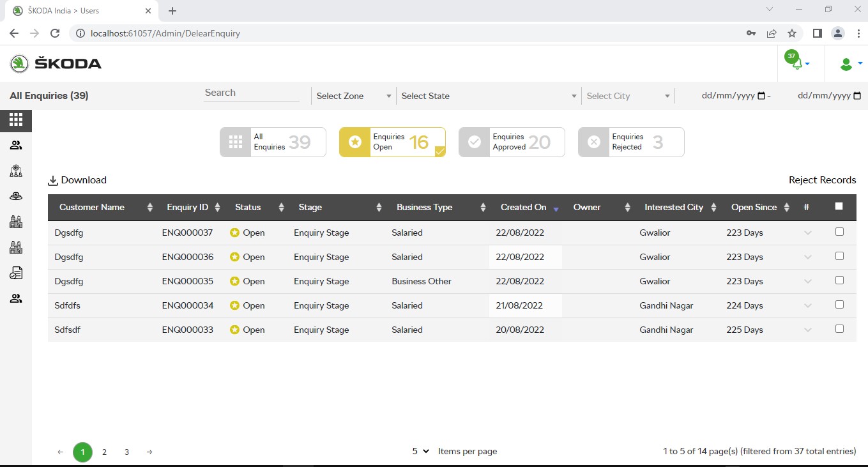The height and width of the screenshot is (467, 868).
Task: Reload the browser page
Action: (55, 33)
